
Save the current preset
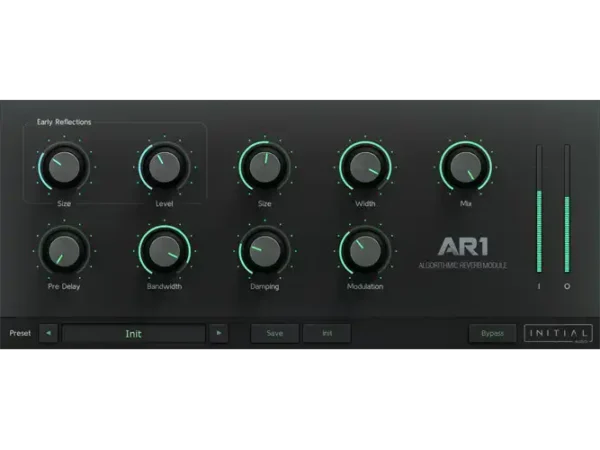274,333
